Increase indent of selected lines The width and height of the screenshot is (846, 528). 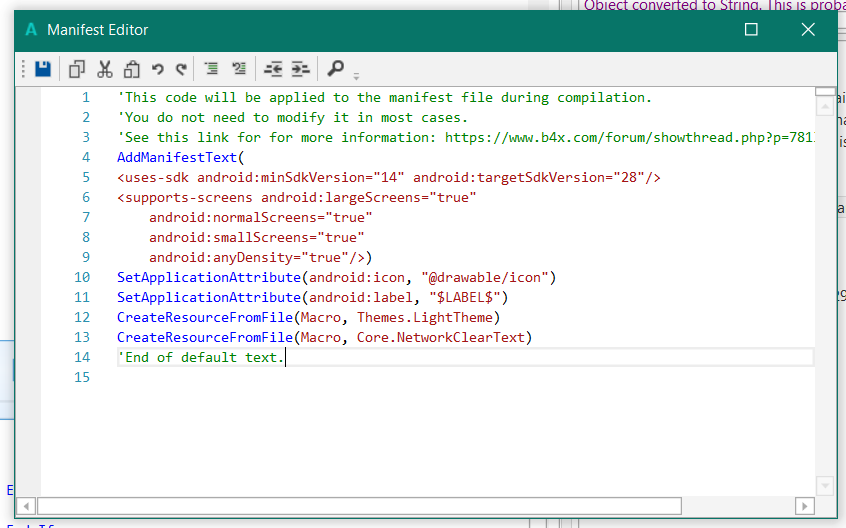[301, 69]
